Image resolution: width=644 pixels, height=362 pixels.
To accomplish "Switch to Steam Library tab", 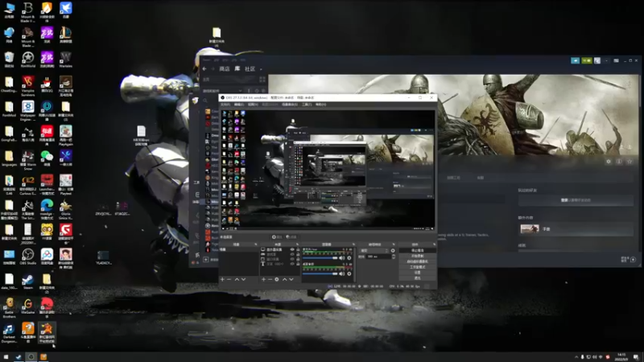I will point(237,68).
